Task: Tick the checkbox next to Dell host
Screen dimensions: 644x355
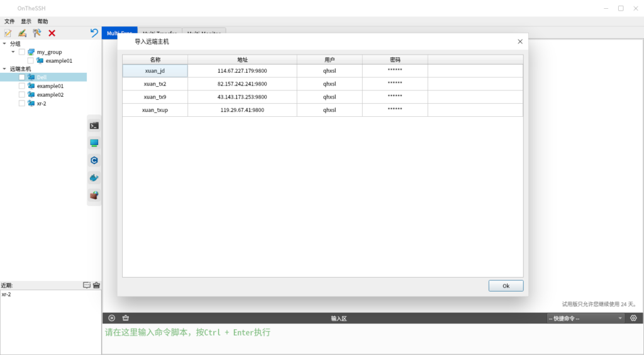Action: pyautogui.click(x=22, y=77)
